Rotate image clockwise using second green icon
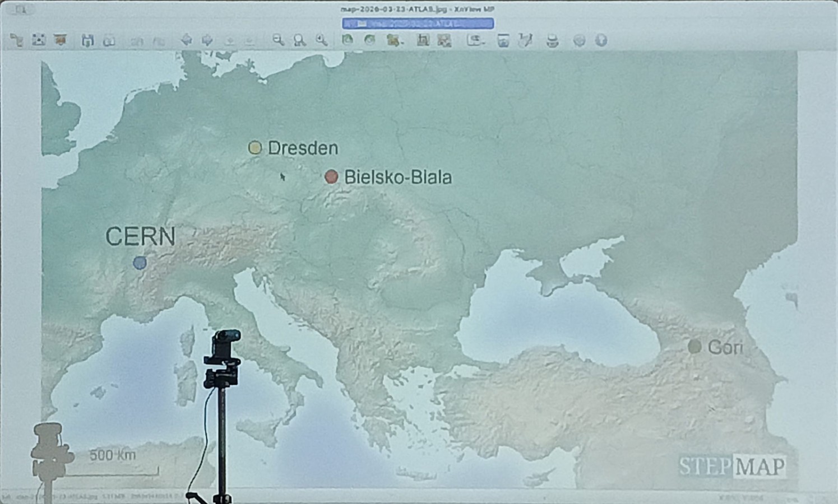Screen dimensions: 838x504 (x=369, y=40)
